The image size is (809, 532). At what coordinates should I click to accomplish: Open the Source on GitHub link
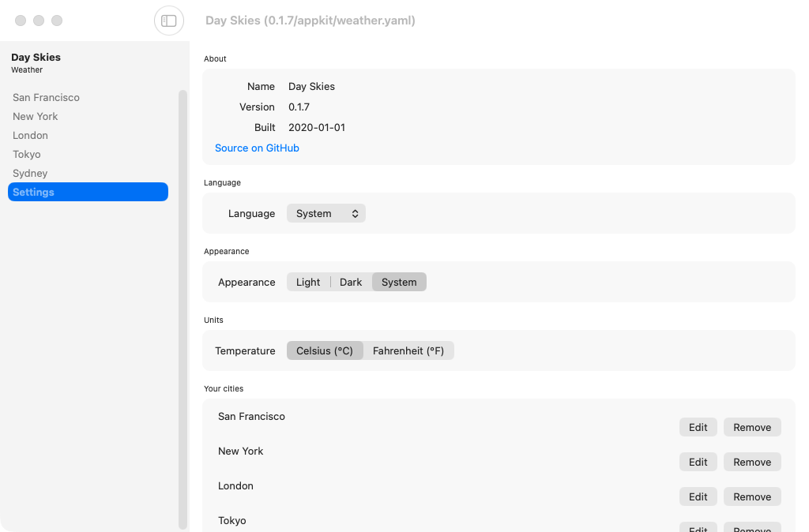tap(257, 148)
